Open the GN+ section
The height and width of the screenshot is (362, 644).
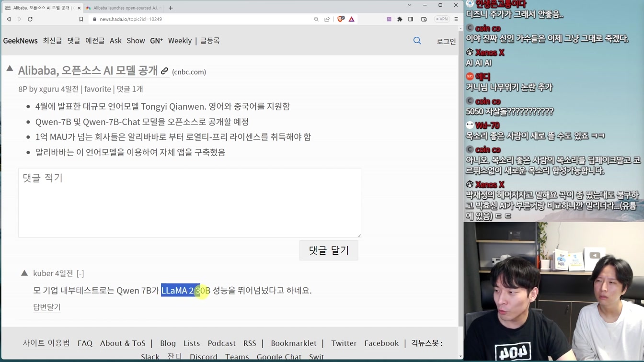point(156,41)
